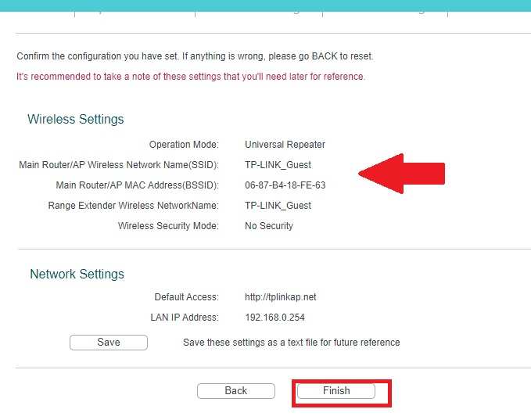Save settings as a text file
This screenshot has height=420, width=531.
[109, 343]
